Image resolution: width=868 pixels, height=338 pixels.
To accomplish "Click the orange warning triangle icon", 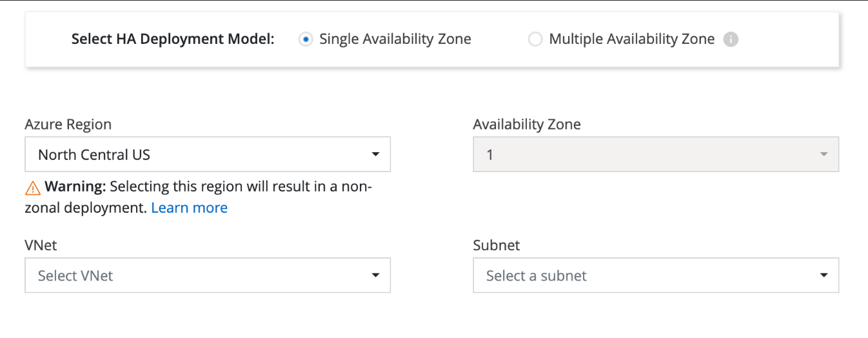I will [x=32, y=188].
